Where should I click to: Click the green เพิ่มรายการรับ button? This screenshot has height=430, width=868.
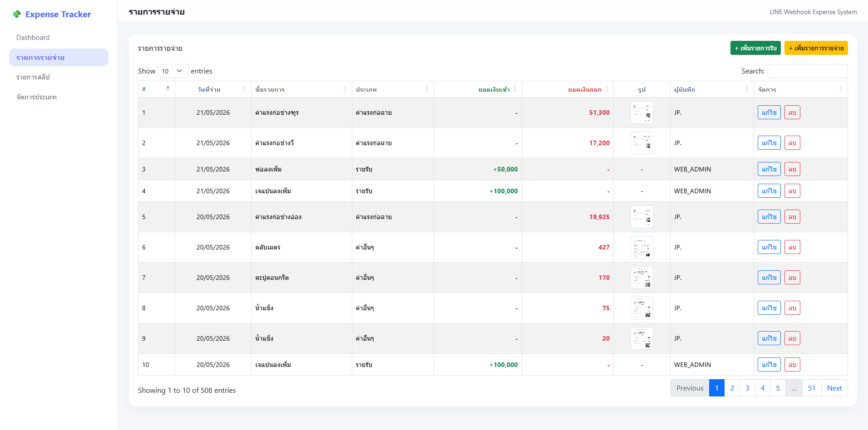click(755, 48)
